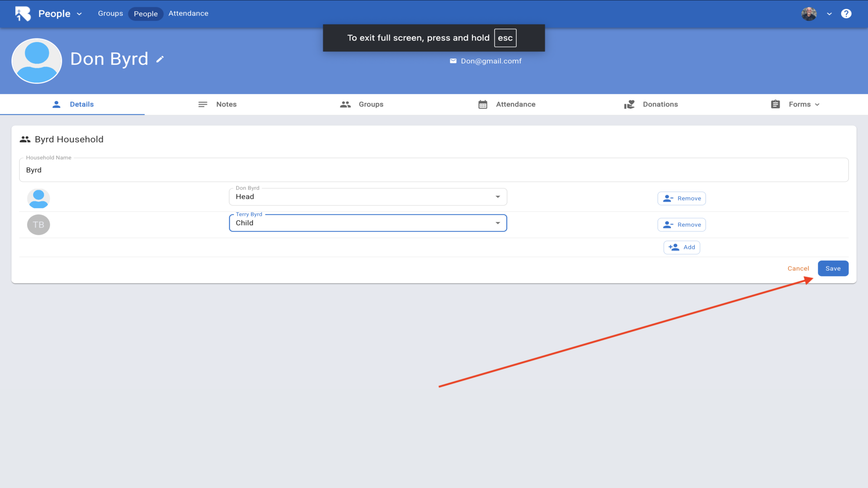Click Don Byrd's large profile avatar
This screenshot has width=868, height=488.
tap(37, 61)
